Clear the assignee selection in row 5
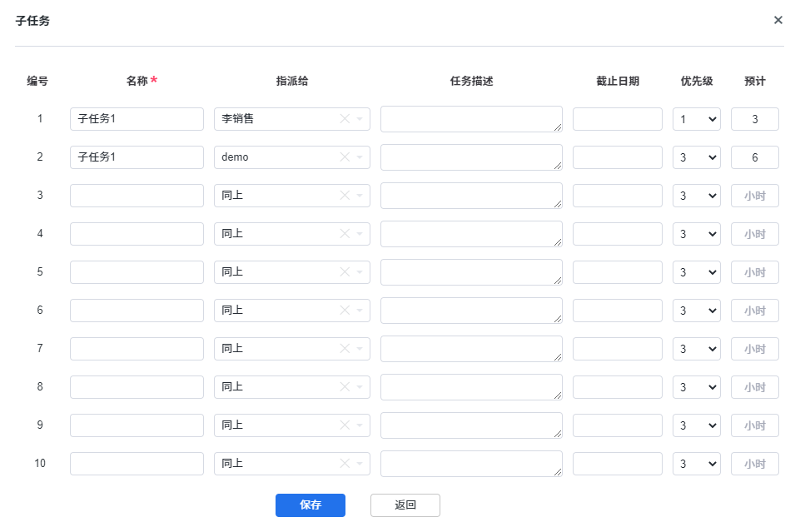800x532 pixels. (x=345, y=272)
